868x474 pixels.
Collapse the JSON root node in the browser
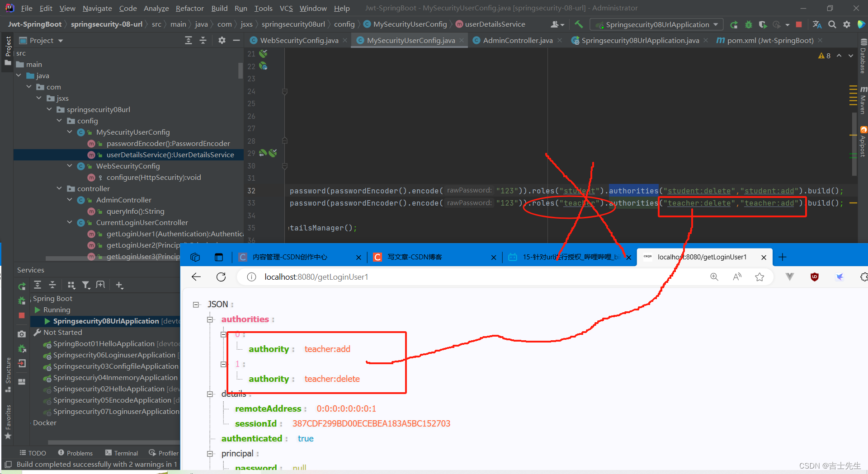click(x=196, y=305)
